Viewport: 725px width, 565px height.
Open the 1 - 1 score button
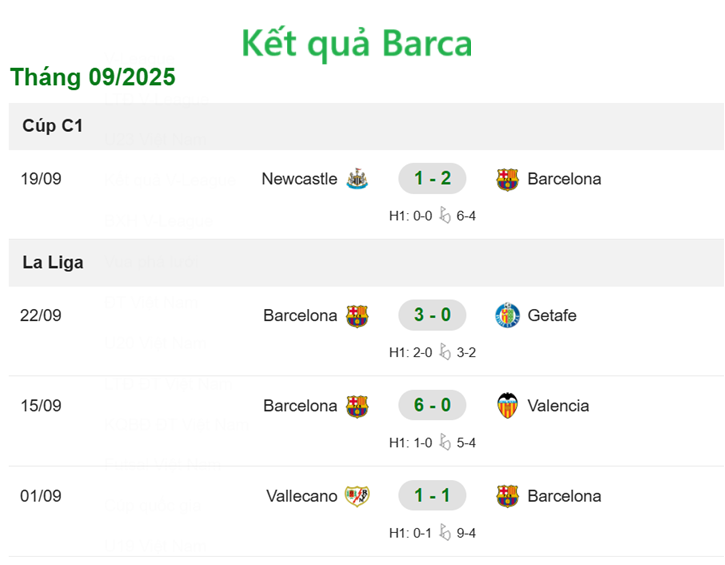(x=432, y=496)
